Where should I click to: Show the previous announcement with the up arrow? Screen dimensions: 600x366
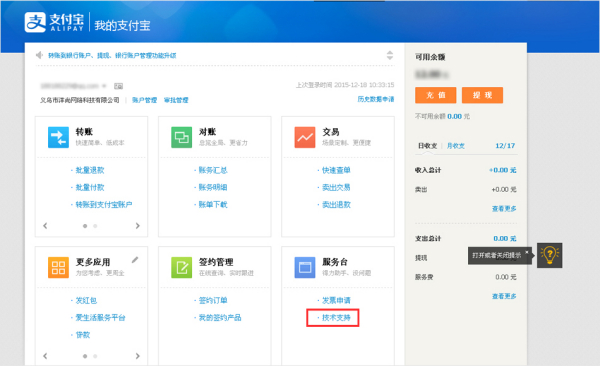tap(390, 52)
